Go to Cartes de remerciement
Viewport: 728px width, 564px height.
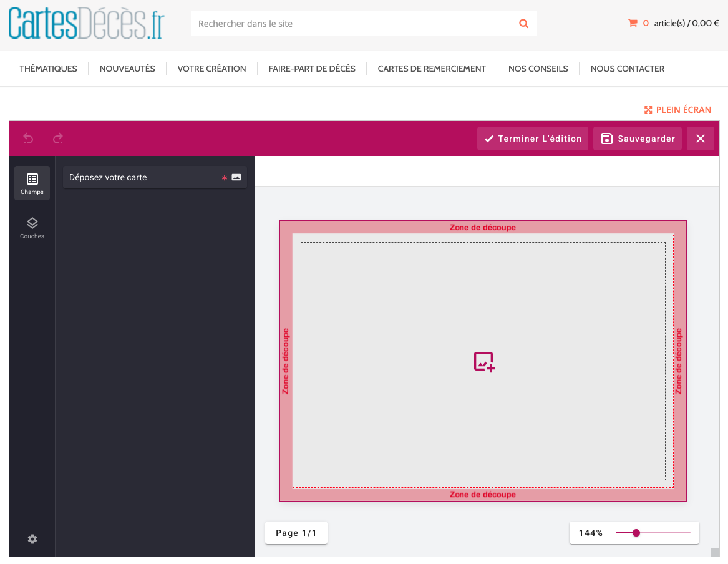coord(432,69)
